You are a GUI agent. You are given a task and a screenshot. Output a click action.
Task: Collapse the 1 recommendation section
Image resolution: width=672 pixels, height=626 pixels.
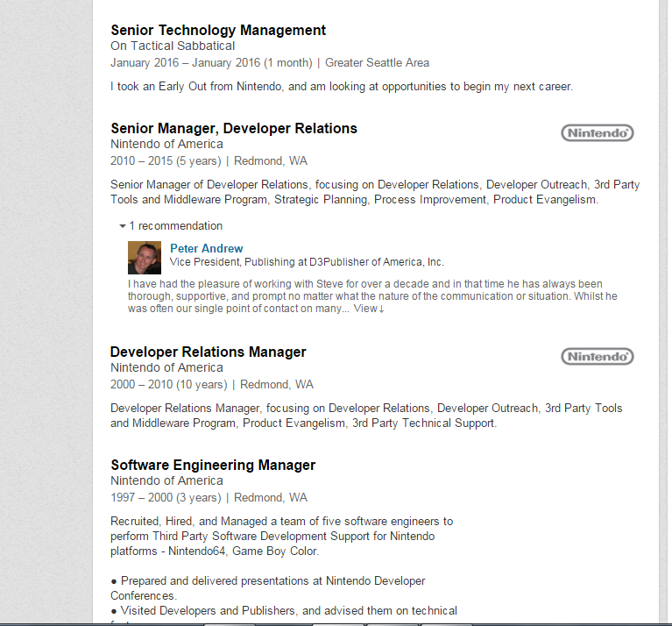pyautogui.click(x=171, y=226)
